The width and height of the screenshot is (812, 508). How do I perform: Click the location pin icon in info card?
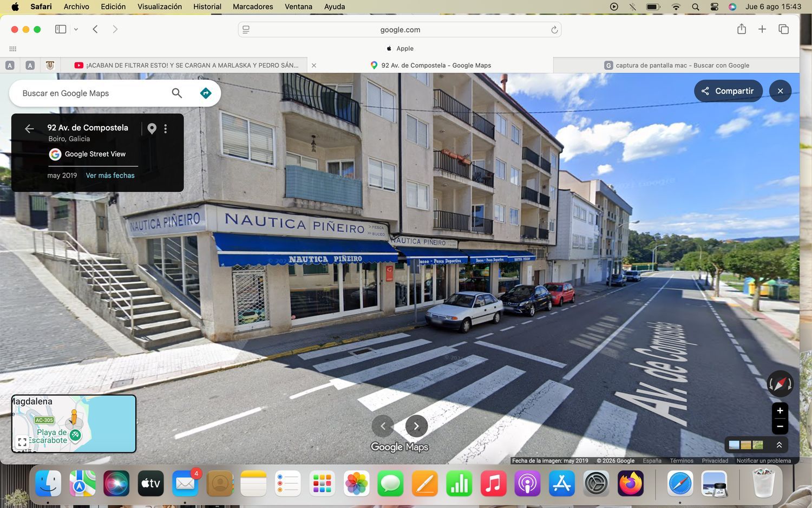pos(152,128)
